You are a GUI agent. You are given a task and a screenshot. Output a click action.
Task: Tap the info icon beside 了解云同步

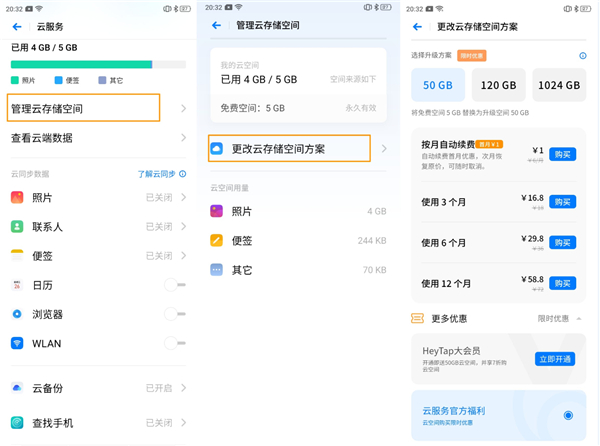tap(183, 174)
